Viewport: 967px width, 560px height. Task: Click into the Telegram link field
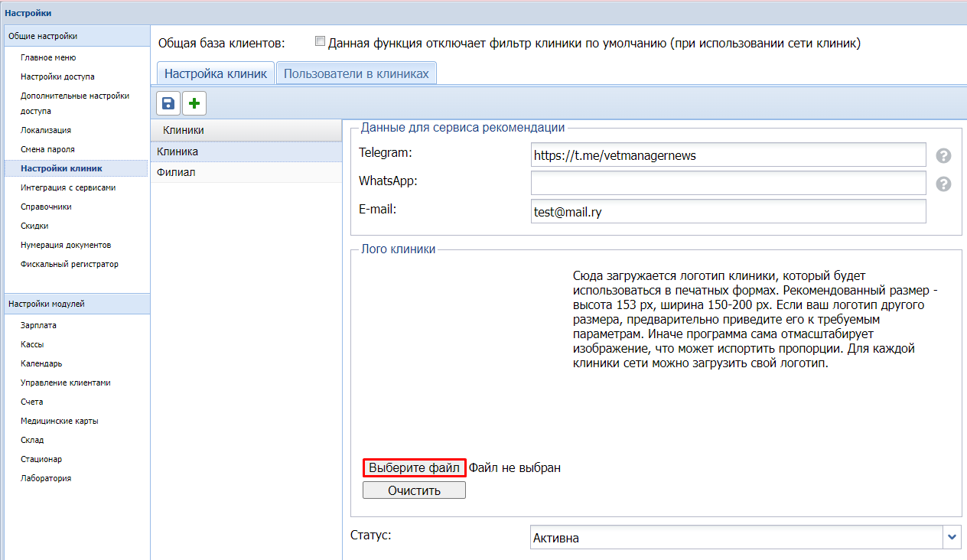click(728, 155)
